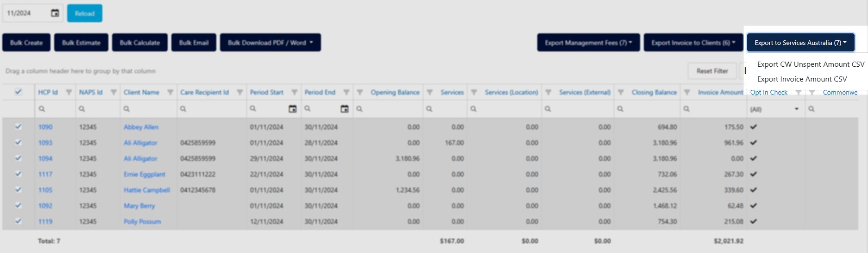Expand Export Management Fees (7) dropdown
Screen dimensions: 868x253
pos(588,43)
